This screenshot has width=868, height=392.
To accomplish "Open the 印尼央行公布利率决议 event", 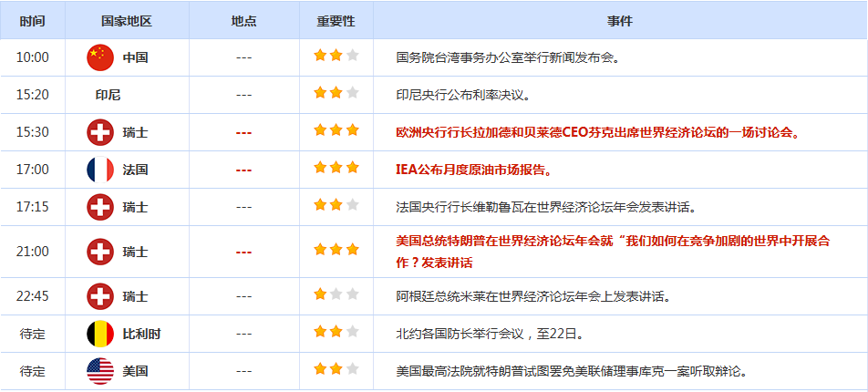I will click(x=462, y=95).
